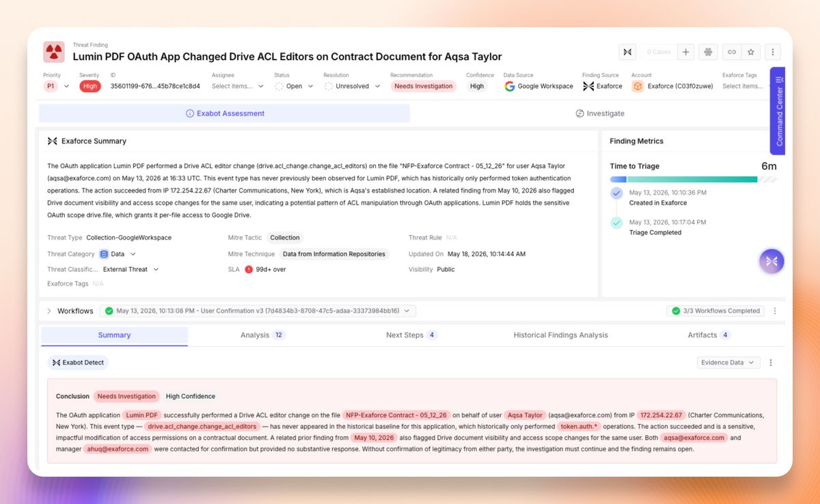The width and height of the screenshot is (820, 504).
Task: Click the NFP-Exaforce Contract - 05_12_26 chip
Action: point(397,415)
